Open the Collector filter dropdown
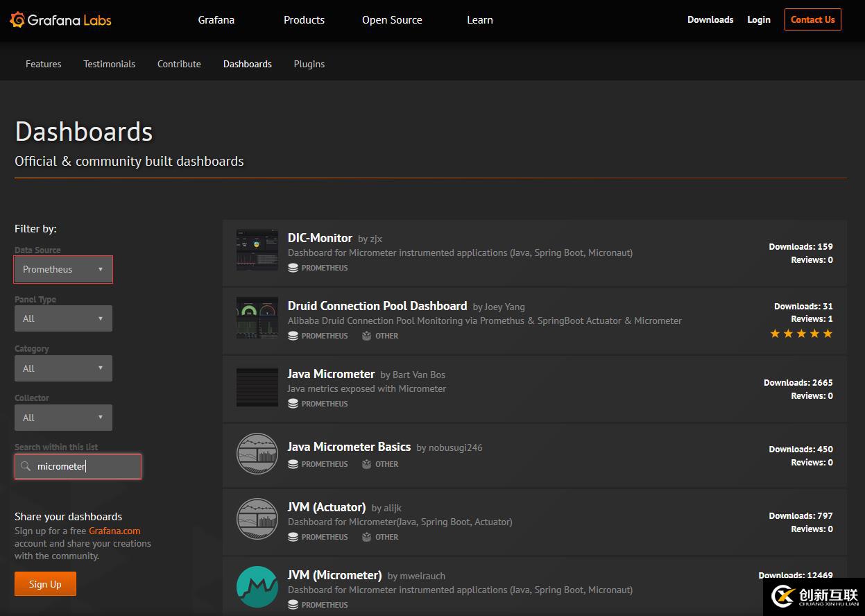 (x=63, y=418)
